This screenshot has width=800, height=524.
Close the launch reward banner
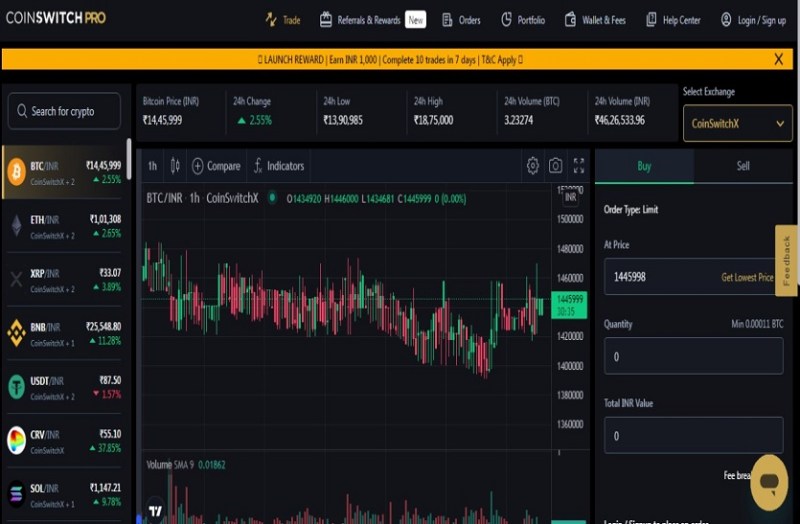(x=778, y=60)
